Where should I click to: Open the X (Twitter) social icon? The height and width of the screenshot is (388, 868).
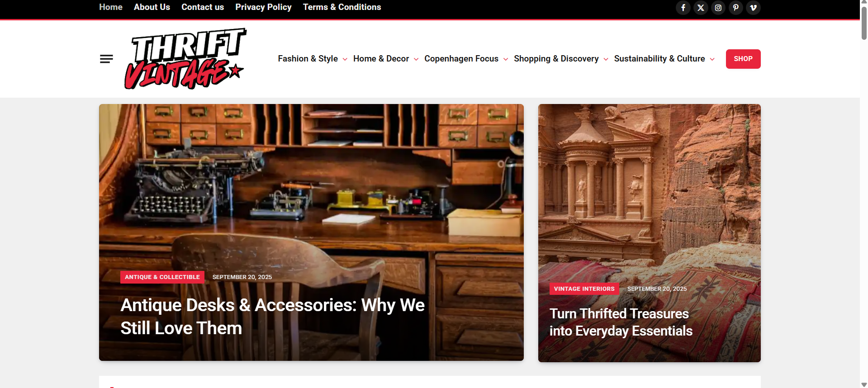click(701, 8)
